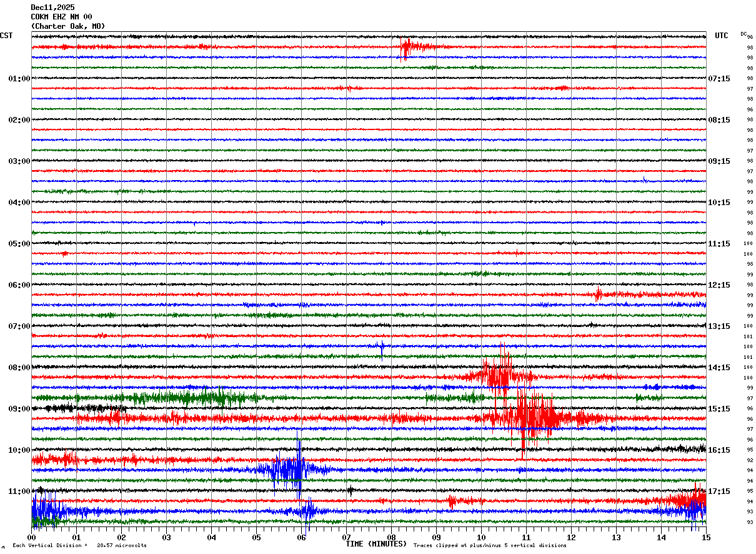Select the 01:00 CST row label
The width and height of the screenshot is (756, 554).
(19, 79)
